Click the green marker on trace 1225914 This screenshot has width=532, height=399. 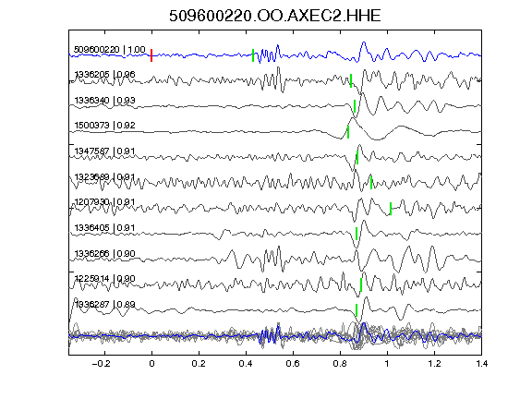pyautogui.click(x=361, y=285)
